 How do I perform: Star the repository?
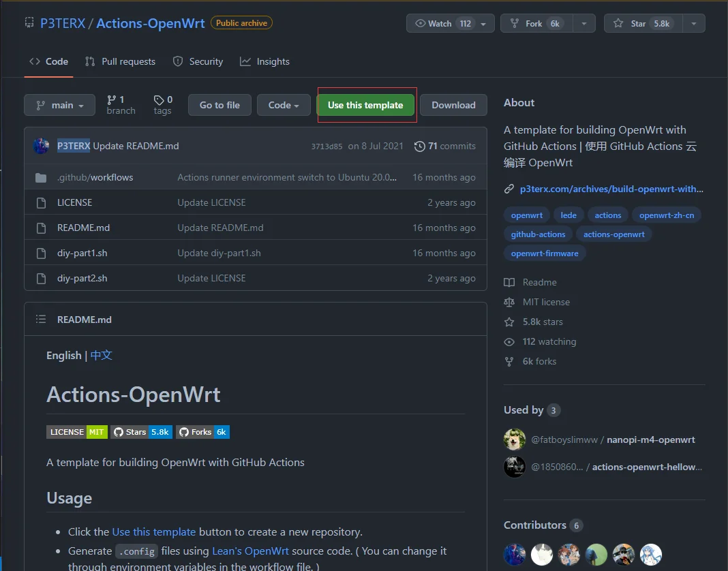point(643,23)
